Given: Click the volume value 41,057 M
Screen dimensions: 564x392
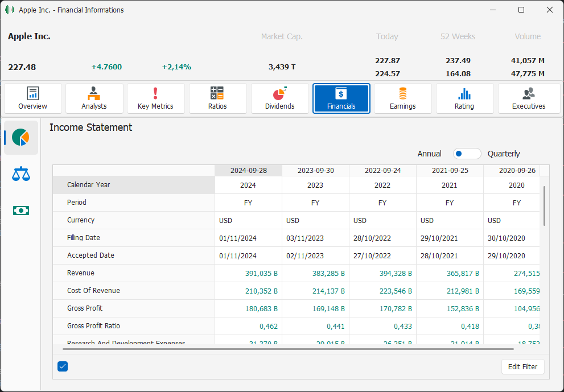Looking at the screenshot, I should pos(528,60).
